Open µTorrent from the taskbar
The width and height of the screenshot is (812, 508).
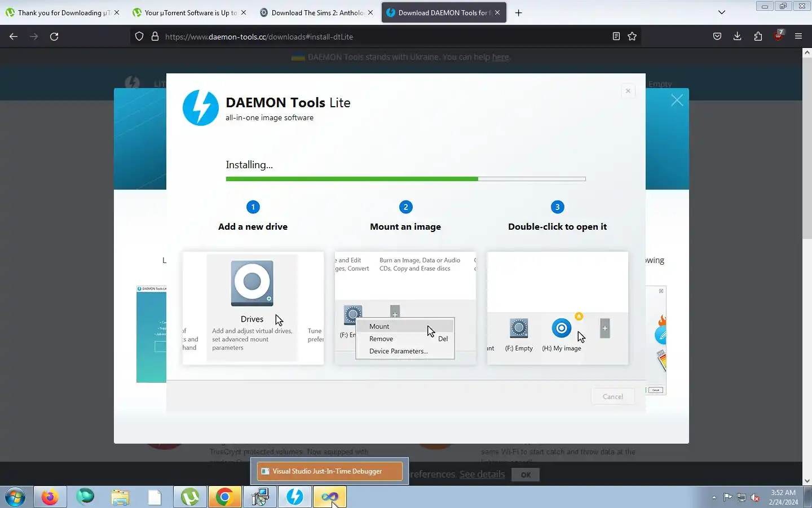click(190, 497)
